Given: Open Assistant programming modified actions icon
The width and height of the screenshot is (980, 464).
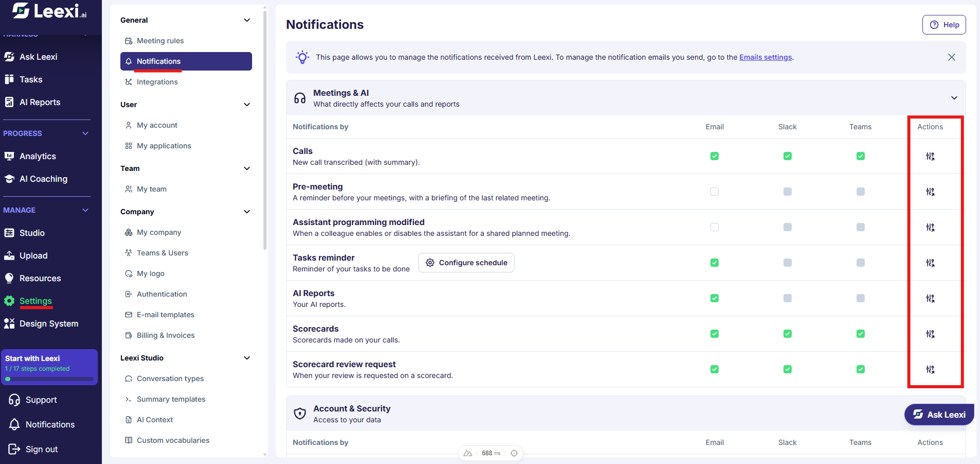Looking at the screenshot, I should tap(930, 227).
